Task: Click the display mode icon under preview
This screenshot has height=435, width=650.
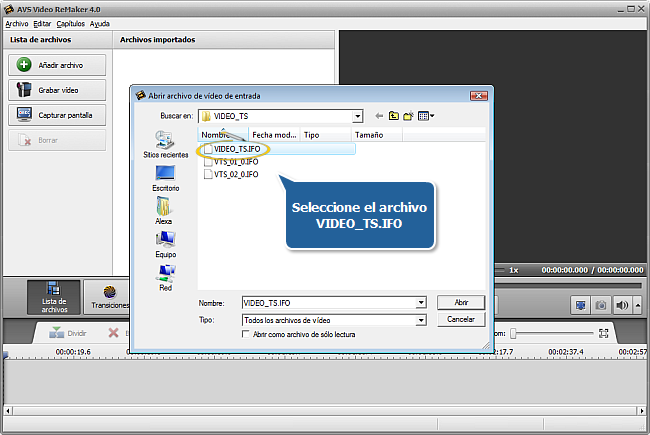Action: [580, 306]
